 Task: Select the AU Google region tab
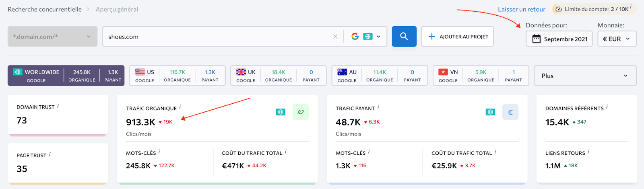tap(380, 76)
